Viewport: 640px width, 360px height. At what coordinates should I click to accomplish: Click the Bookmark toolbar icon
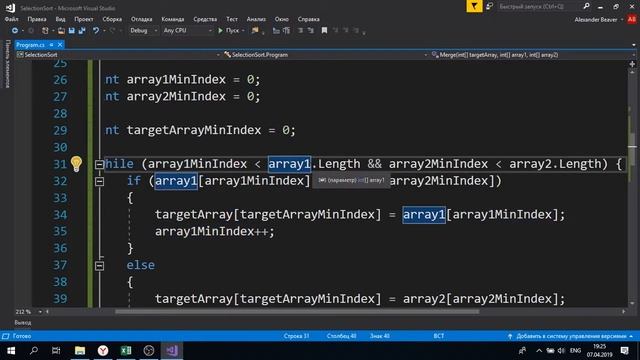[x=324, y=31]
